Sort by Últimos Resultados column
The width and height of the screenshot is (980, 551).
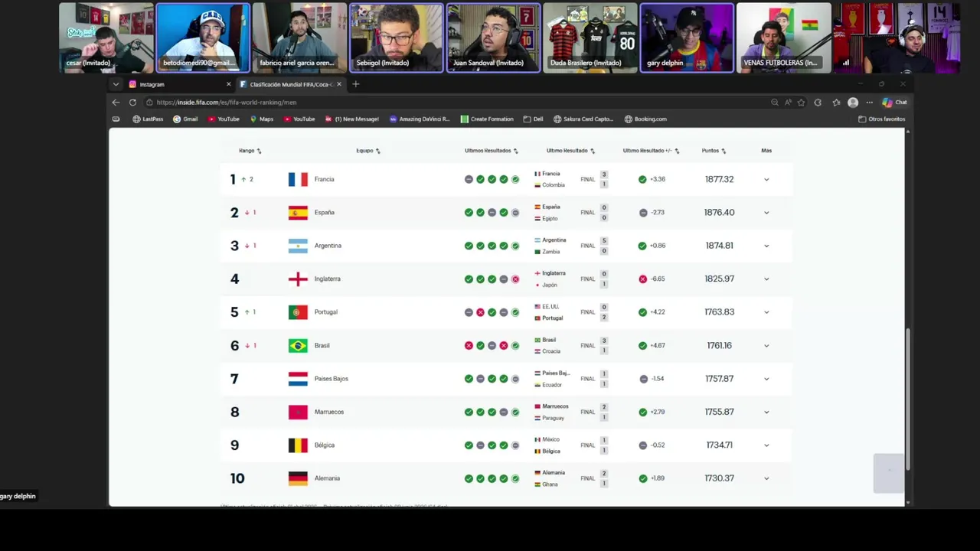[492, 151]
